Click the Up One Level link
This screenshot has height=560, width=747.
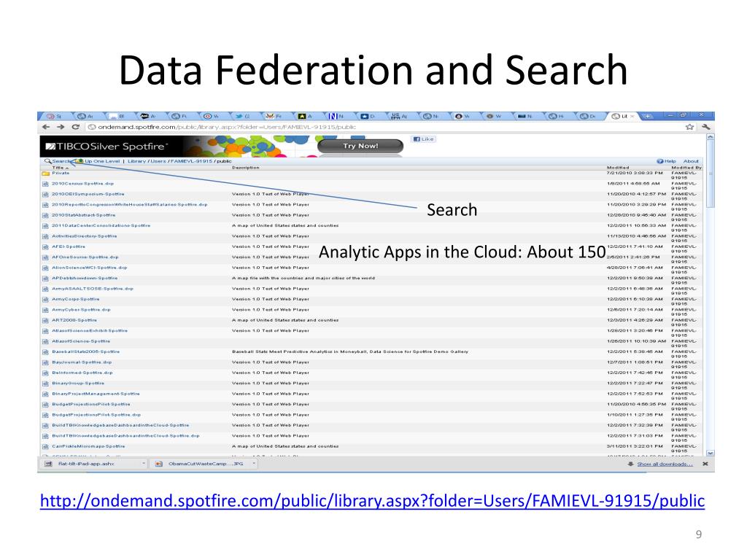point(102,161)
